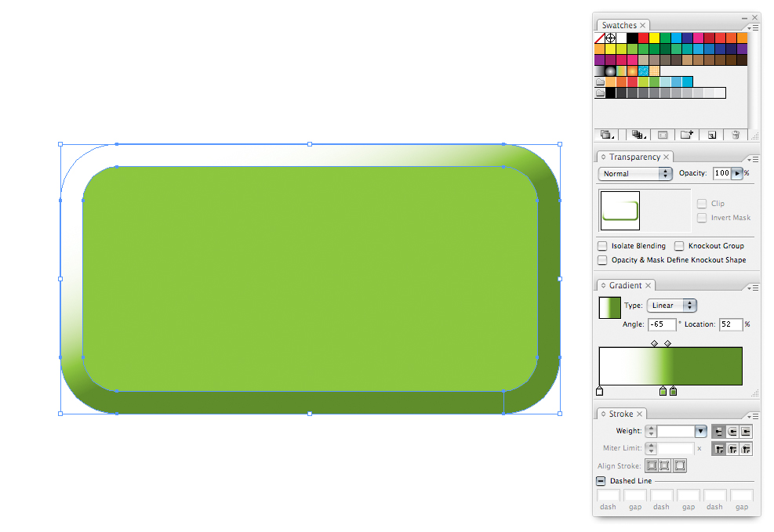Enable the Invert Mask checkbox
Screen dimensions: 774x532
701,218
